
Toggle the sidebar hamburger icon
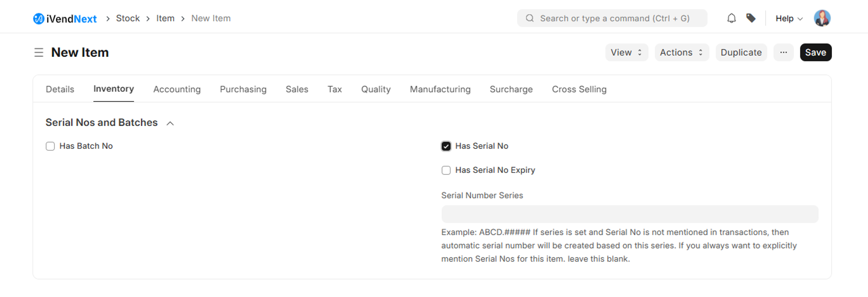[39, 53]
